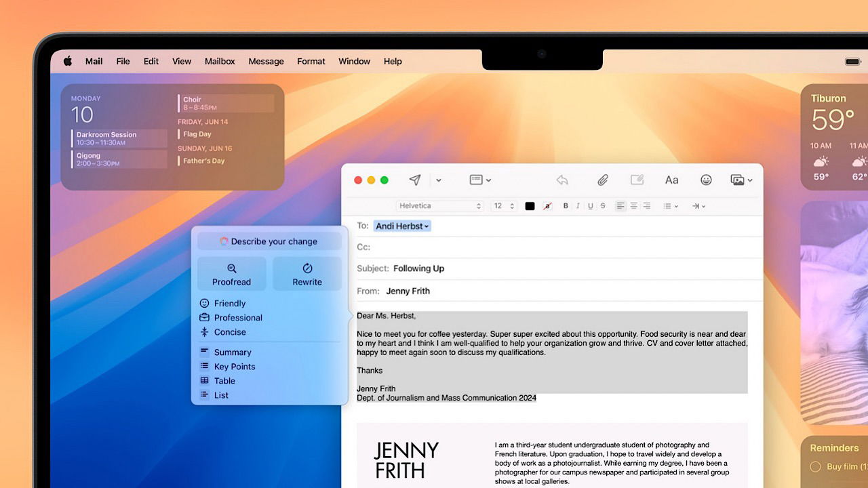Viewport: 868px width, 488px height.
Task: Open the Mailbox menu
Action: click(220, 61)
